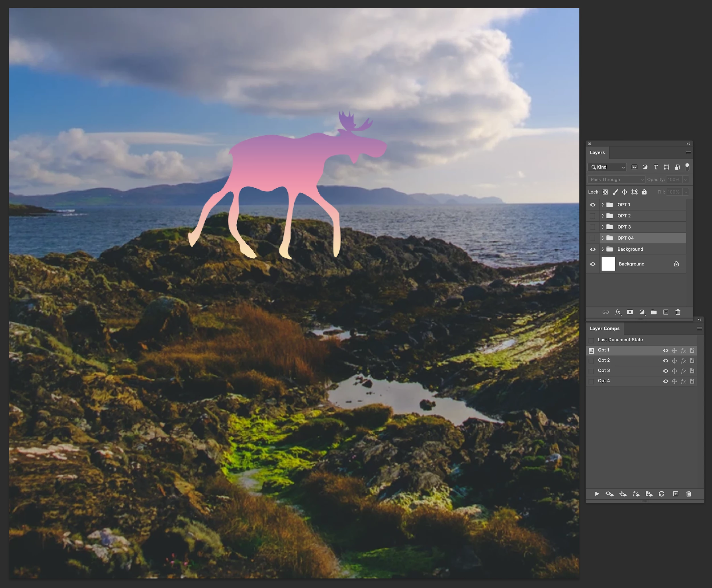Click the filter for adjustment layers icon
Viewport: 712px width, 588px height.
coord(645,167)
